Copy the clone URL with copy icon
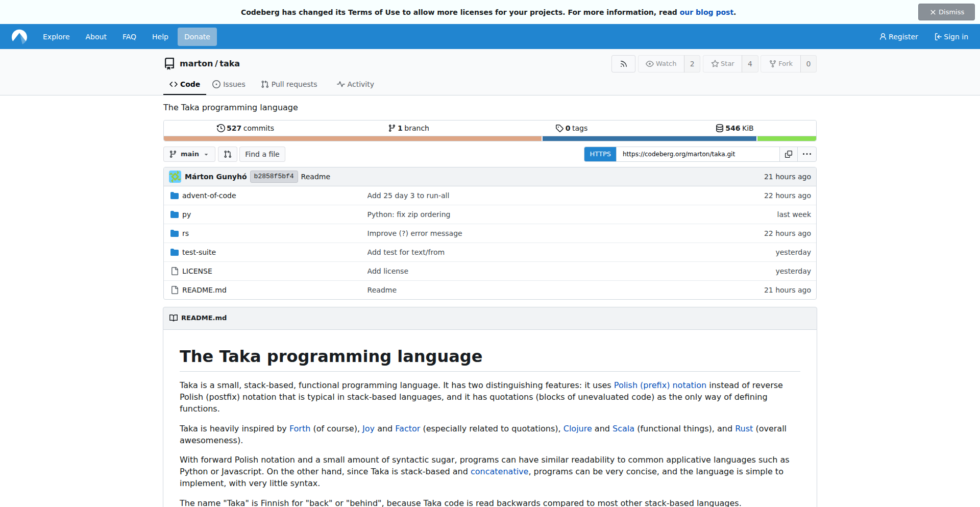980x507 pixels. coord(788,154)
